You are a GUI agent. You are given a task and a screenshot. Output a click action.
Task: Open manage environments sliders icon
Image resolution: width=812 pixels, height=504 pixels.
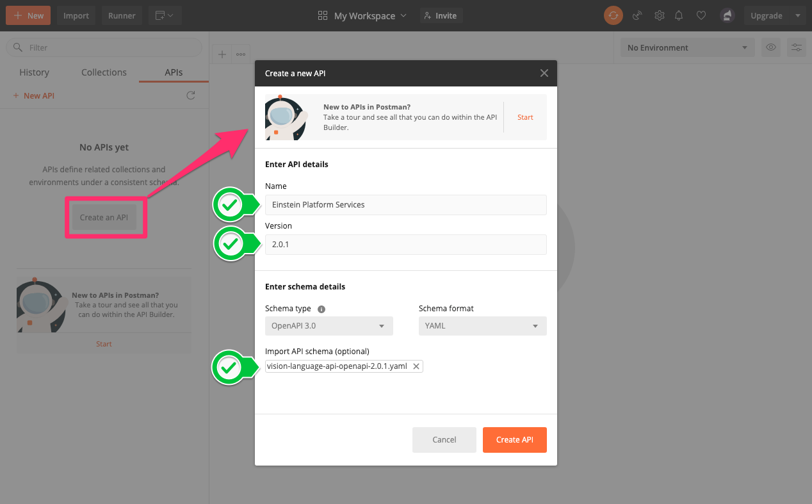[x=797, y=47]
